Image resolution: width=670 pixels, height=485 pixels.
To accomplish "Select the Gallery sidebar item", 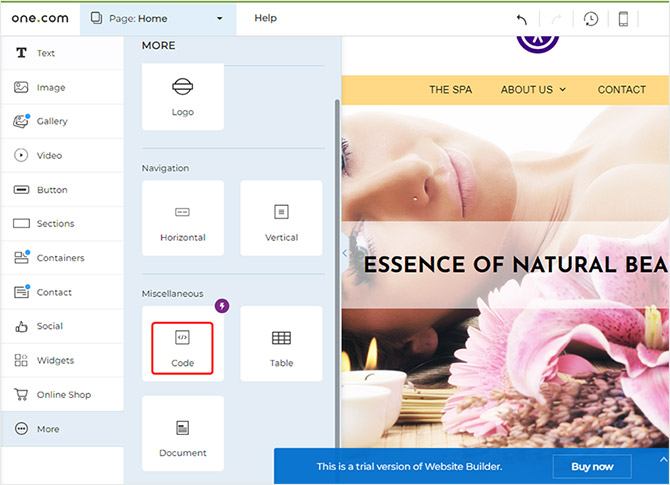I will point(52,121).
